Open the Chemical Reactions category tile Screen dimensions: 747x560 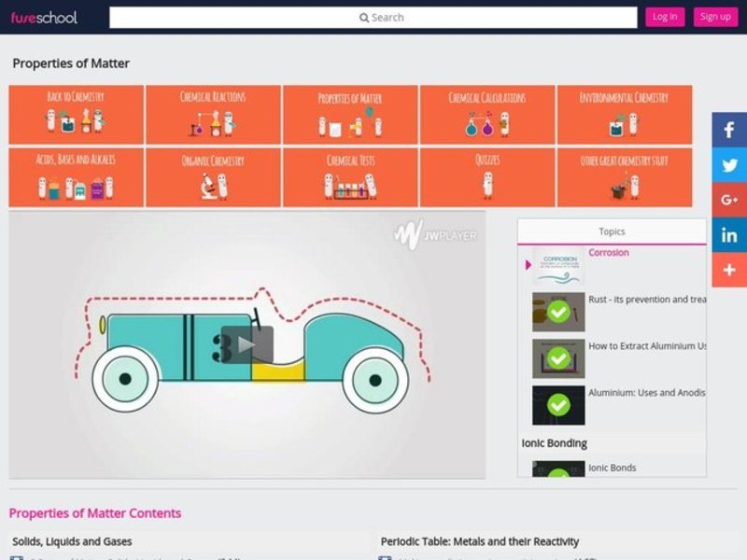(x=213, y=114)
